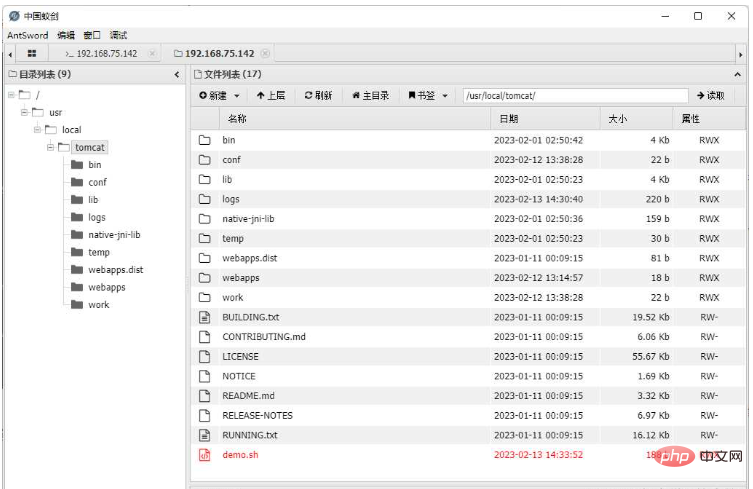
Task: Click the logs folder icon in file list
Action: [x=205, y=199]
